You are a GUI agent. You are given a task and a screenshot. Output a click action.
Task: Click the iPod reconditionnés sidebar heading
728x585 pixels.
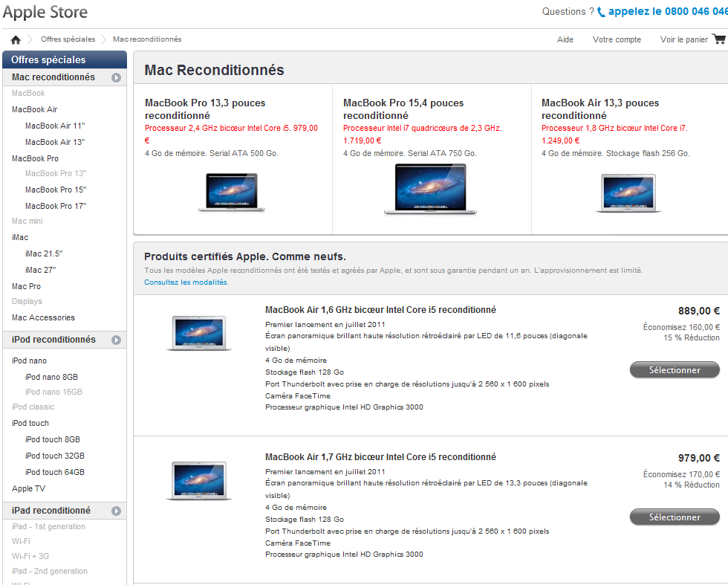click(53, 340)
